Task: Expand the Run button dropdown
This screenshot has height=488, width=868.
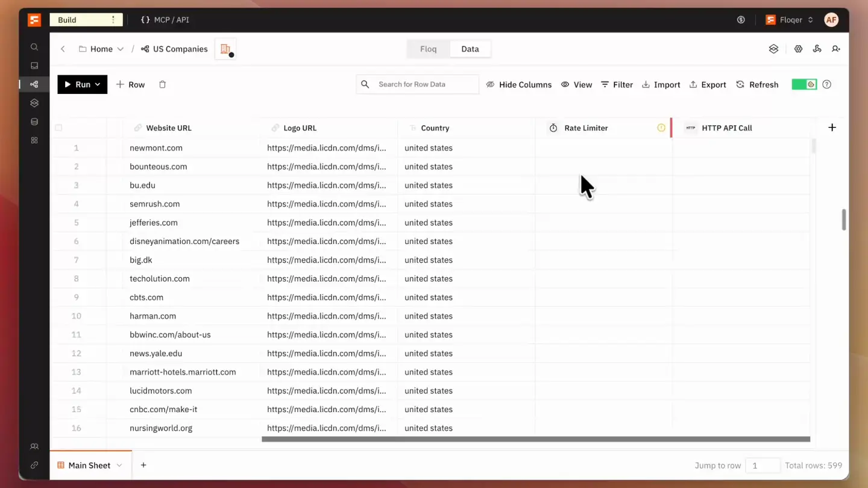Action: pyautogui.click(x=98, y=84)
